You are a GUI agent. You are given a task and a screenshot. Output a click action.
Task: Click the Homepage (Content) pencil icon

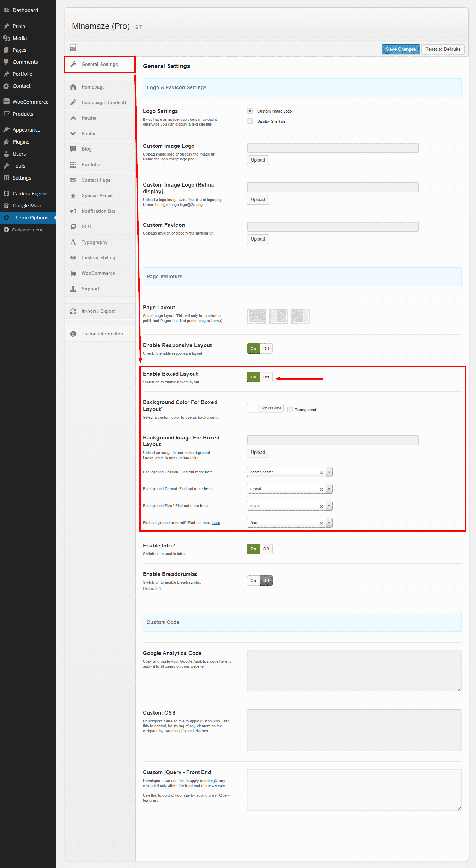[73, 103]
